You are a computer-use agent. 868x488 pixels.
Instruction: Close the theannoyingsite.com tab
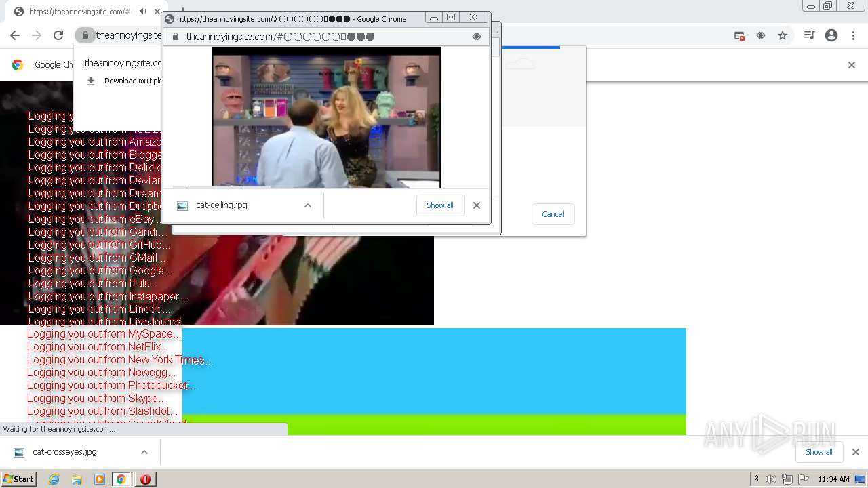pos(157,12)
